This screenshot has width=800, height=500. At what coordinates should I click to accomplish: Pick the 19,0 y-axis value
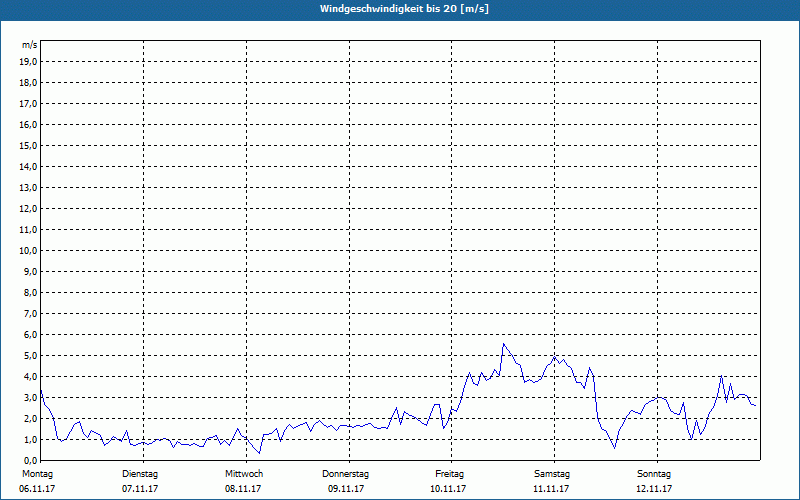click(x=29, y=62)
